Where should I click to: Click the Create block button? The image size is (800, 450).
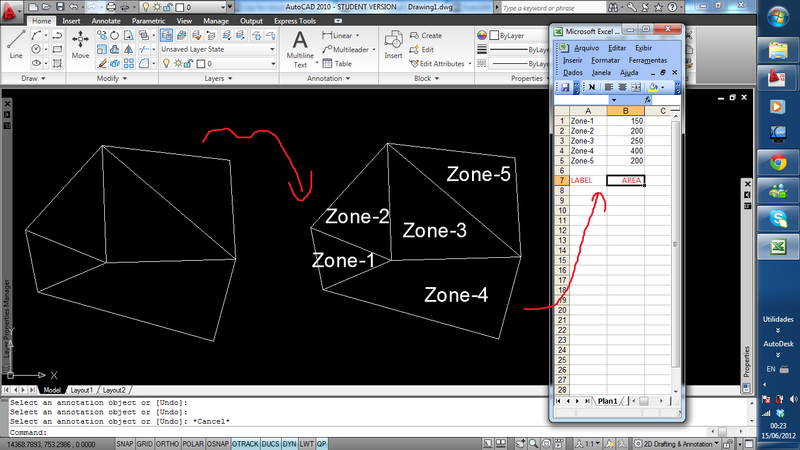tap(426, 36)
